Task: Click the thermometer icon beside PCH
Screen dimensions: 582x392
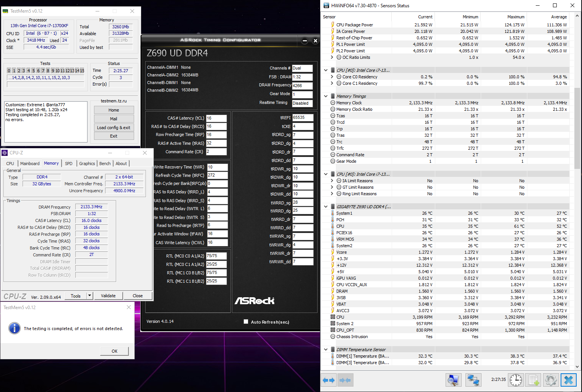Action: 333,220
